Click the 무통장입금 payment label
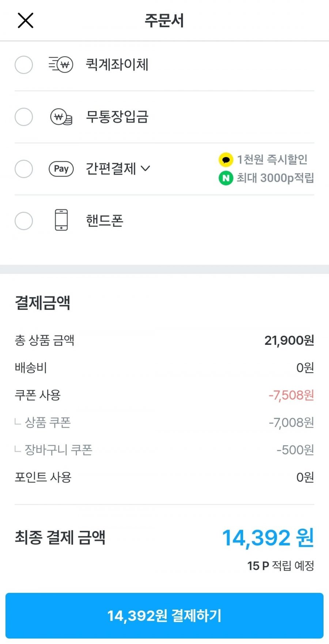The width and height of the screenshot is (329, 644). tap(117, 117)
